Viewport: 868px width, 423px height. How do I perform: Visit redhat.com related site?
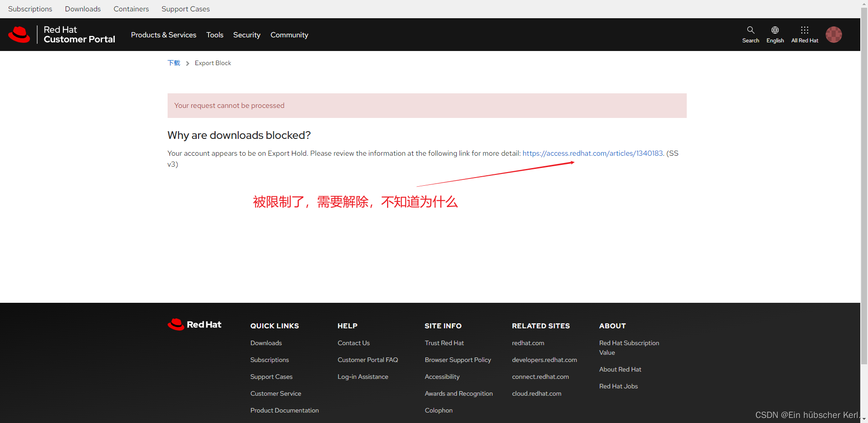click(x=528, y=343)
